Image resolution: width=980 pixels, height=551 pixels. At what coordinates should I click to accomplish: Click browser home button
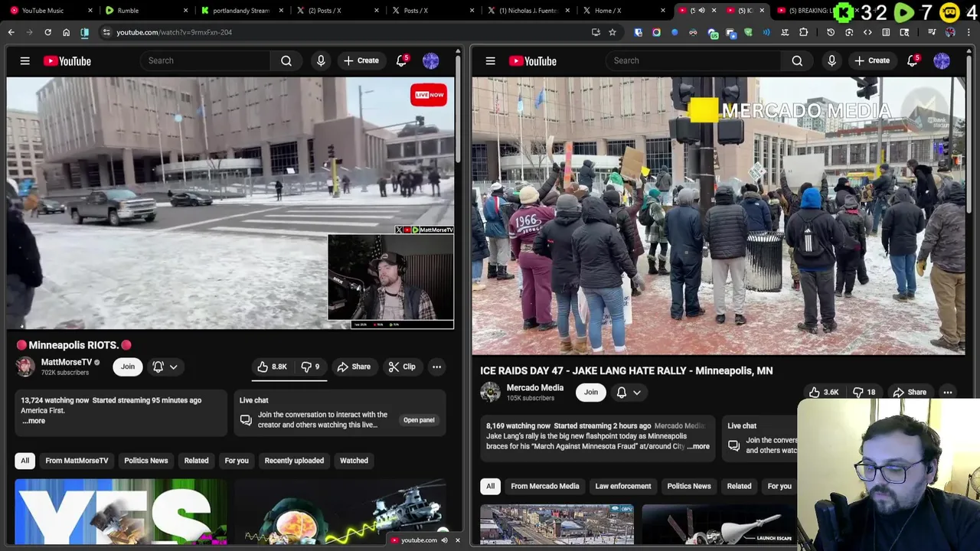point(66,32)
